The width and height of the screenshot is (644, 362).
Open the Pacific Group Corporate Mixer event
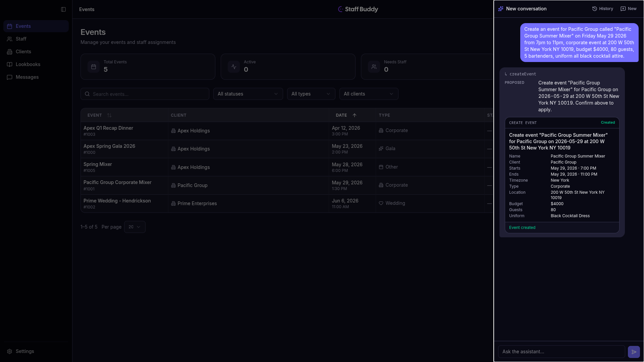point(117,182)
